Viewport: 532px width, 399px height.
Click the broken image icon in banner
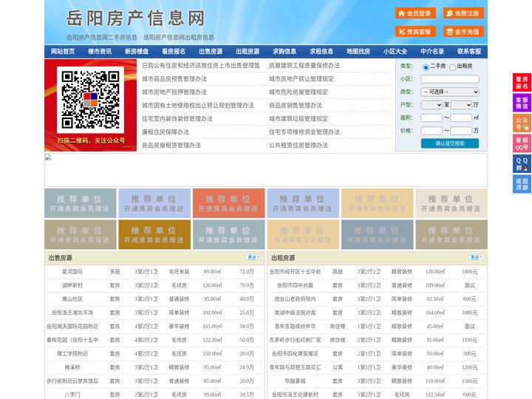[48, 157]
